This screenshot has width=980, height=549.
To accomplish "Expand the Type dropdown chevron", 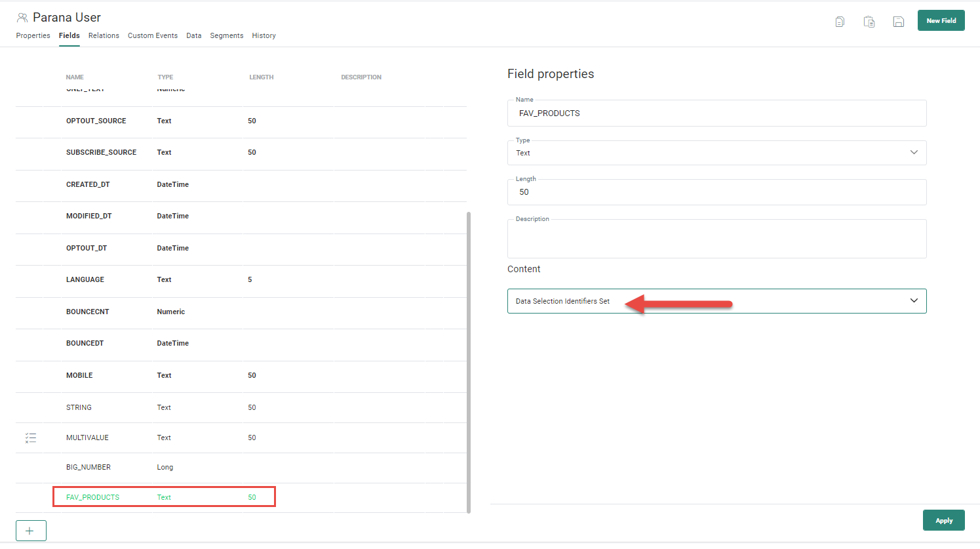I will click(914, 153).
